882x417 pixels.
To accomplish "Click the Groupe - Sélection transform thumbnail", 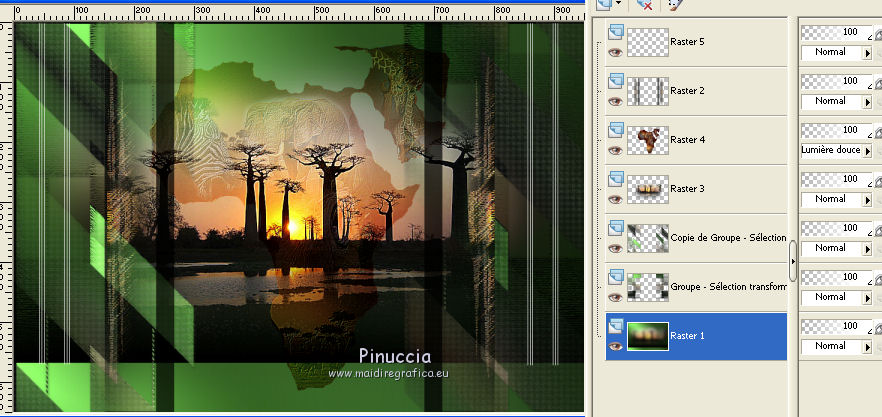I will tap(647, 287).
